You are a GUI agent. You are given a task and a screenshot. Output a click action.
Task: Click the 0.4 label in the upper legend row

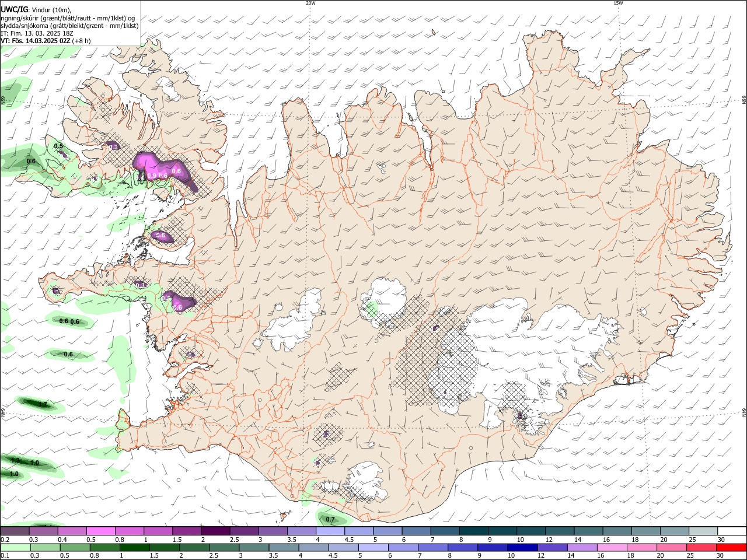coord(63,540)
